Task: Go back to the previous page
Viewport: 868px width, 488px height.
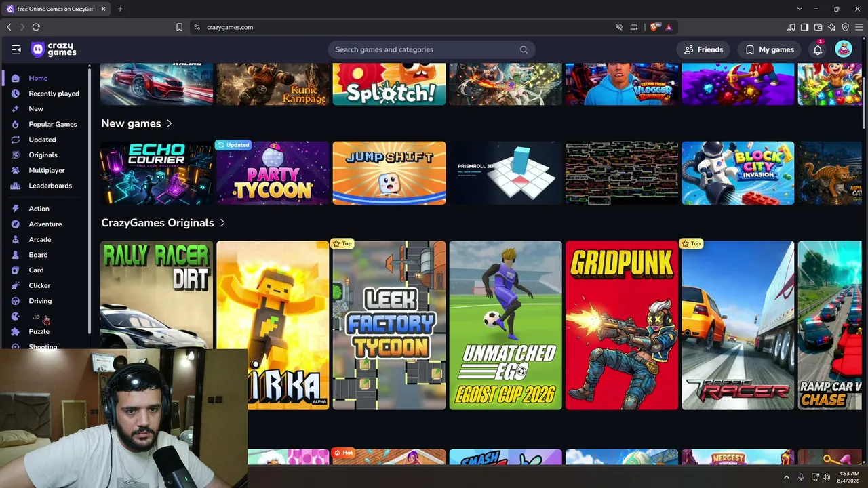Action: point(9,27)
